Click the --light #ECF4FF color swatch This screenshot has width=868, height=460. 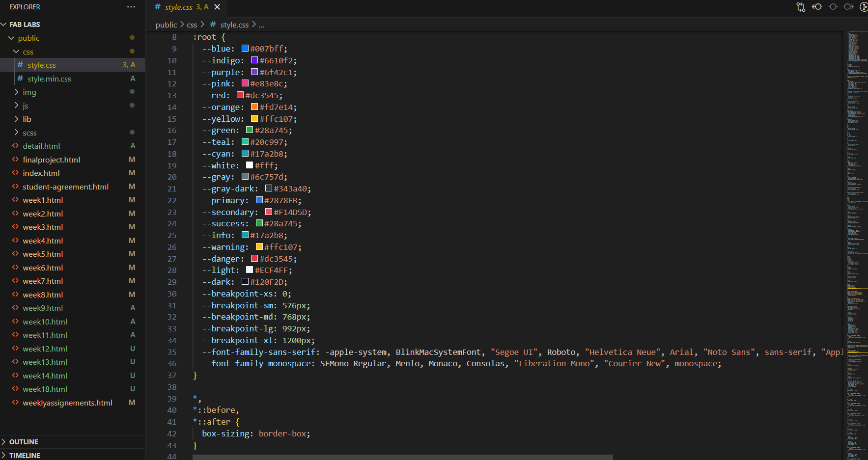(250, 270)
